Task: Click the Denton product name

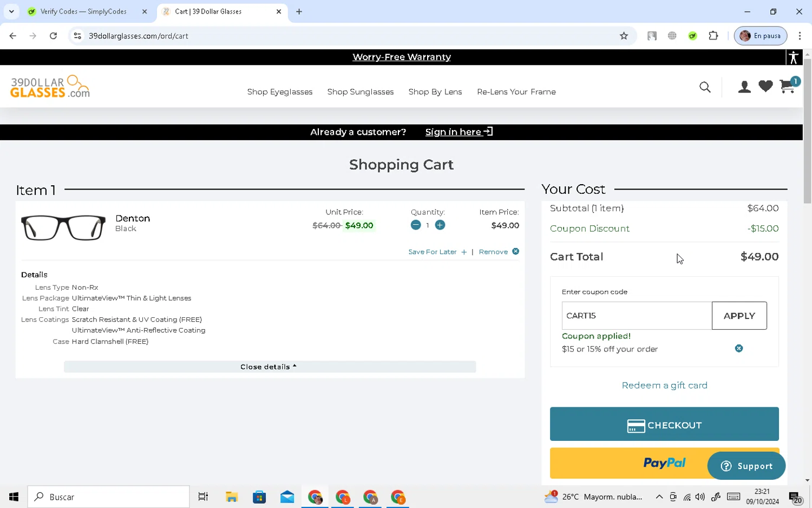Action: tap(133, 218)
